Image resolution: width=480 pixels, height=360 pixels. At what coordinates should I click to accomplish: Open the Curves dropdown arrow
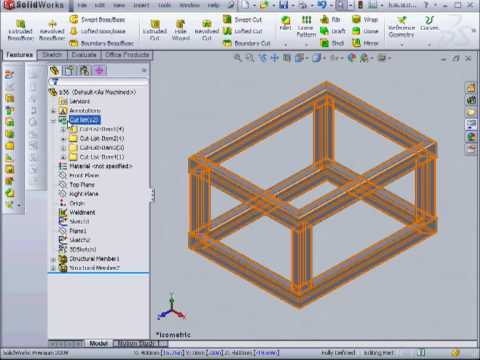tap(429, 44)
